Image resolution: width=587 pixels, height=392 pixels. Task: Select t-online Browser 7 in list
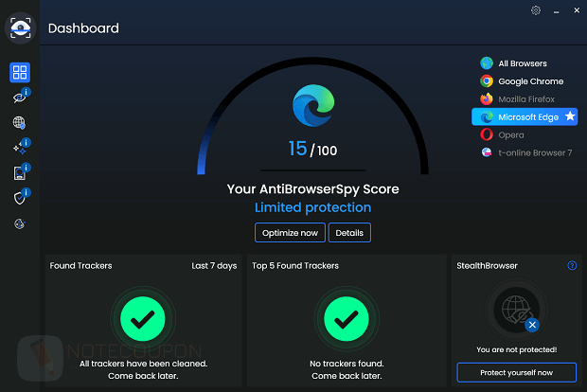[x=525, y=152]
